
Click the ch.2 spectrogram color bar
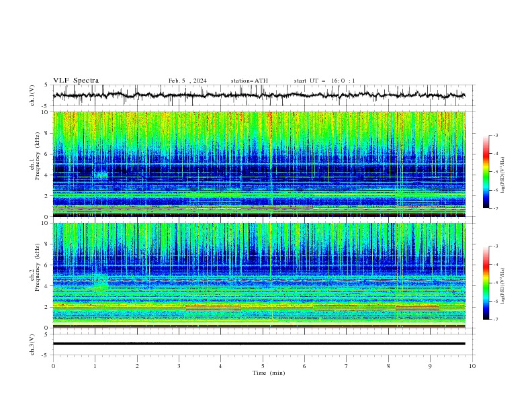pos(486,283)
